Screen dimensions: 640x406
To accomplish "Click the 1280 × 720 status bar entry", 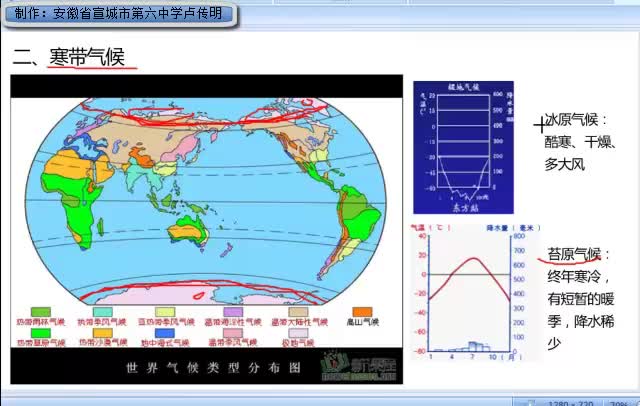I will click(x=571, y=403).
